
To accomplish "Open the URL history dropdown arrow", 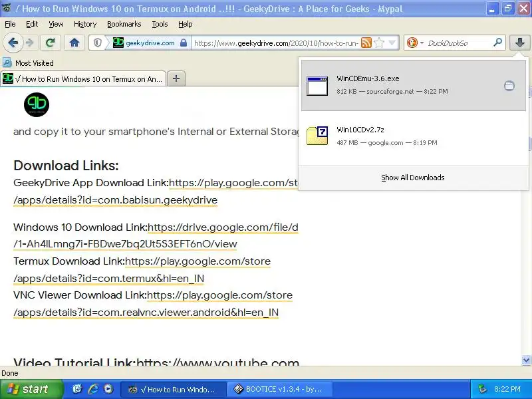I will [392, 43].
